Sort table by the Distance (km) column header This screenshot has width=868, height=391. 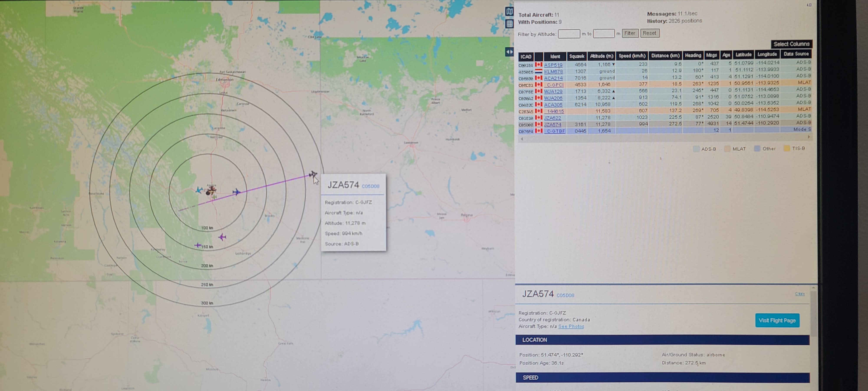[x=665, y=56]
